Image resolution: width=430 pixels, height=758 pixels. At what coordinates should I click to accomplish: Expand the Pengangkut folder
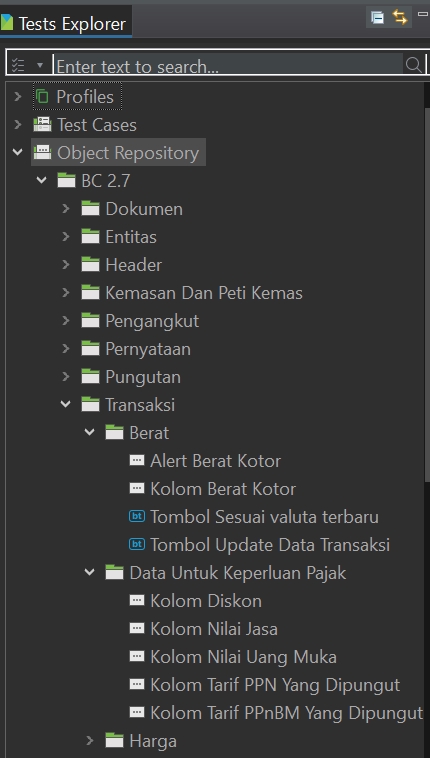tap(66, 321)
